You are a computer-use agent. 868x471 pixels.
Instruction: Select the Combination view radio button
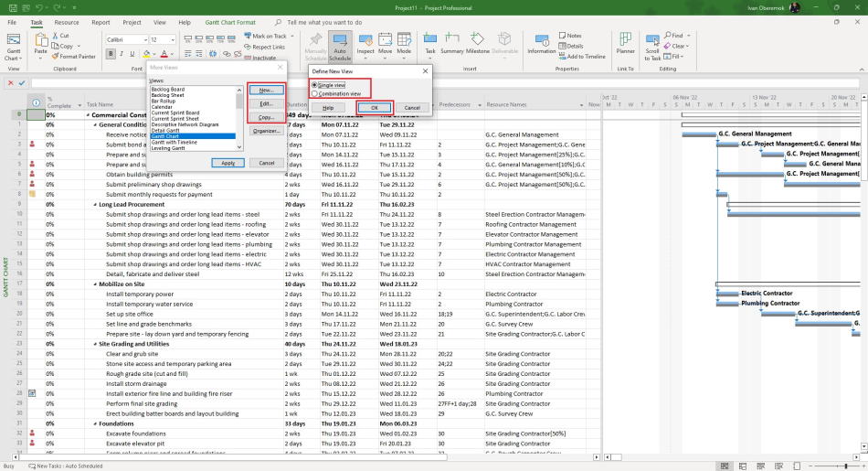pyautogui.click(x=314, y=93)
